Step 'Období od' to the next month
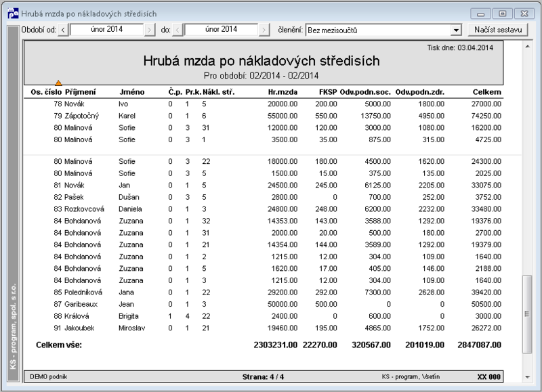 point(149,30)
